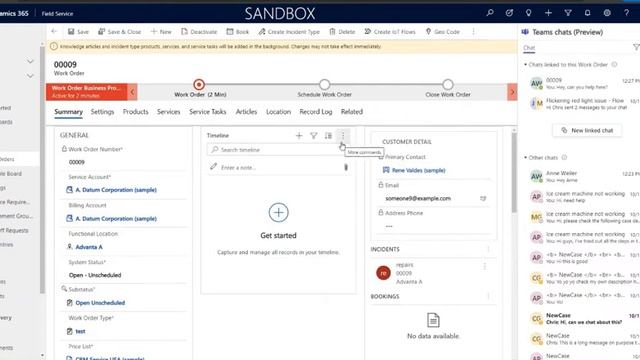This screenshot has width=640, height=360.
Task: Add a timeline record with plus icon
Action: click(x=299, y=136)
